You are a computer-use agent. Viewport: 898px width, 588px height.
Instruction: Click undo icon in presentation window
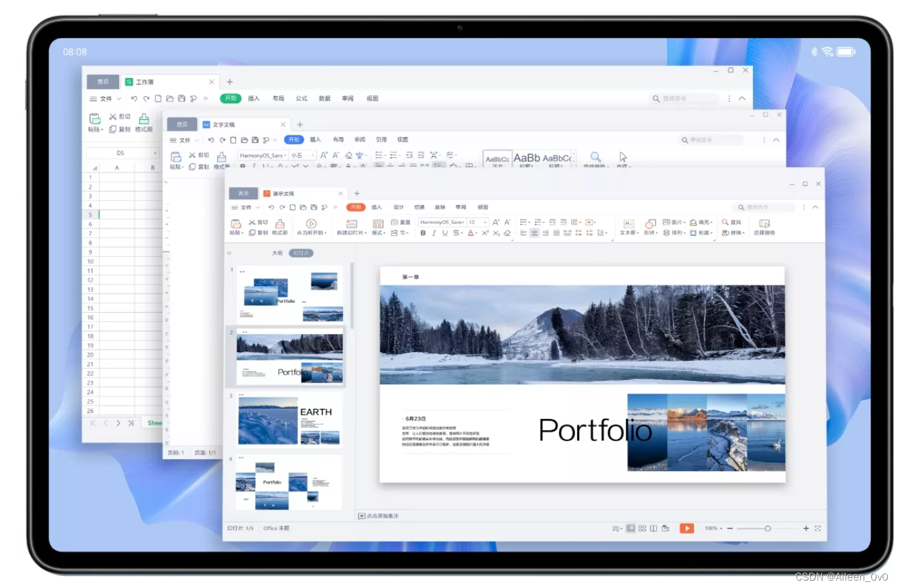pyautogui.click(x=271, y=207)
